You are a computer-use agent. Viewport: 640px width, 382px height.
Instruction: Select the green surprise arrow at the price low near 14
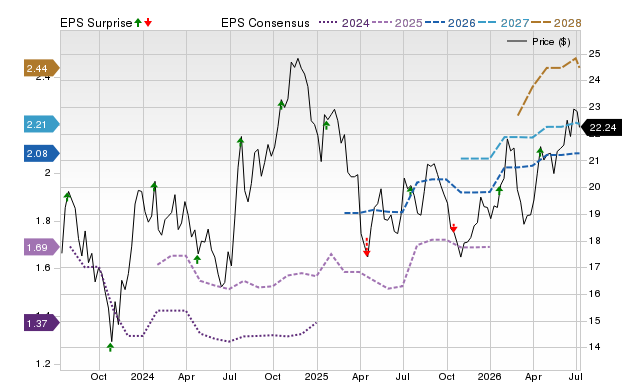tap(110, 347)
